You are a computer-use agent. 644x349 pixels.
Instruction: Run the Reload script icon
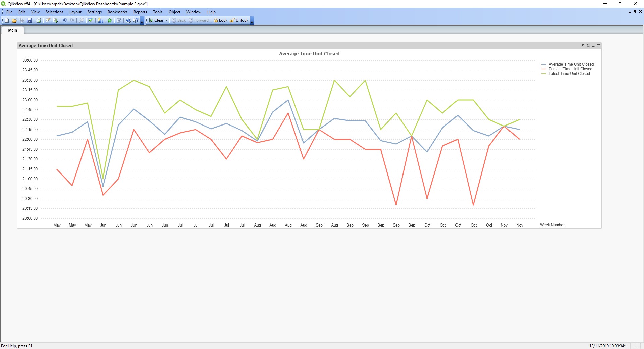56,20
